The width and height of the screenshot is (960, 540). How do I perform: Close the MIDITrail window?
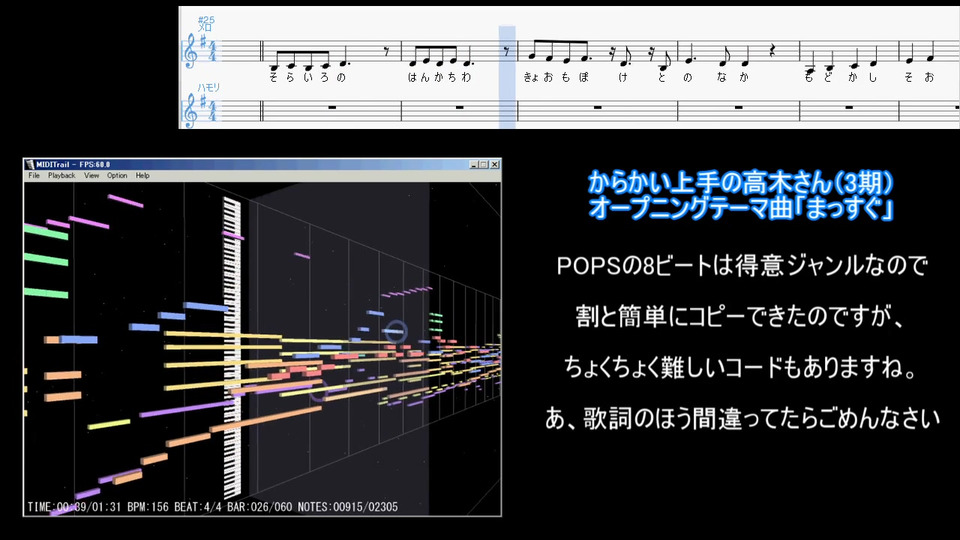pos(495,165)
